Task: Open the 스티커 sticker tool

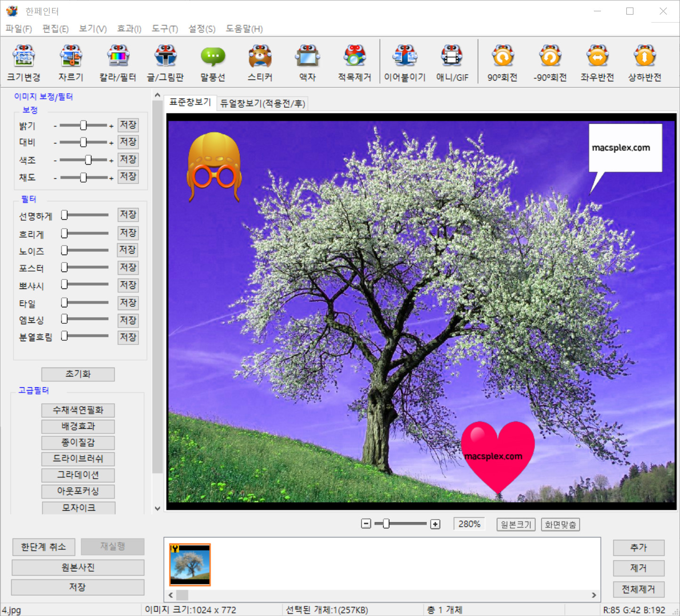Action: pos(260,64)
